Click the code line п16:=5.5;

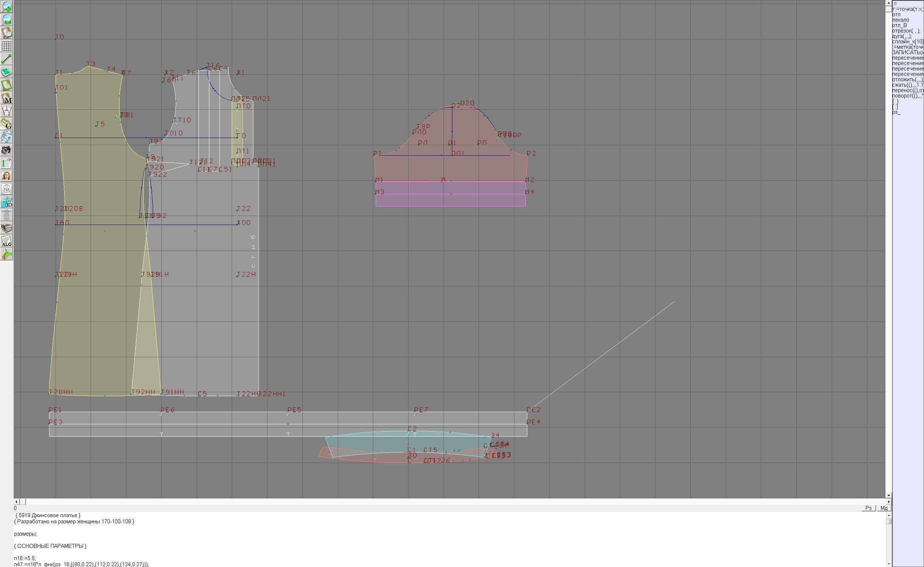(x=25, y=558)
